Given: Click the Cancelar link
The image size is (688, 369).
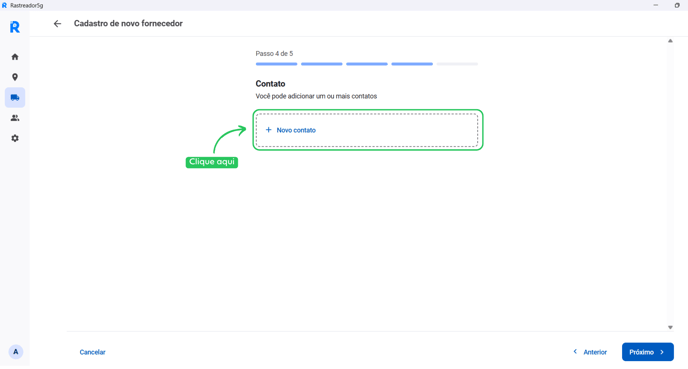Looking at the screenshot, I should tap(92, 352).
